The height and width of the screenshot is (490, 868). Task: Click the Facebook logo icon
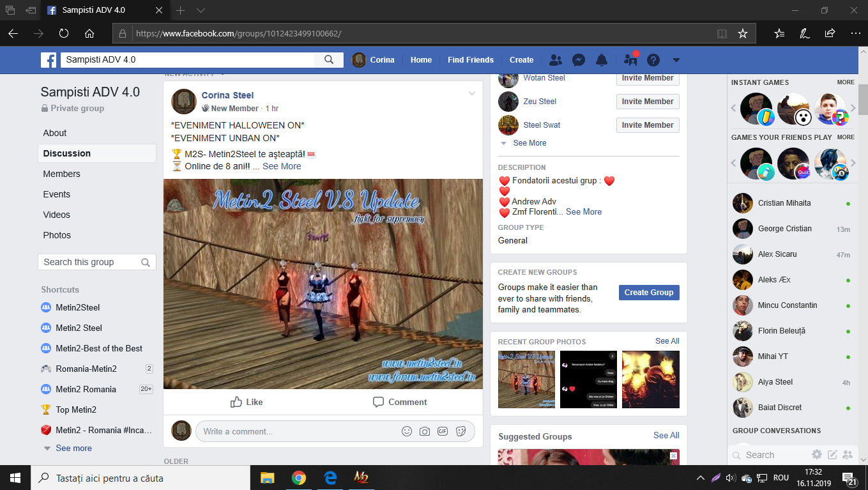[49, 60]
